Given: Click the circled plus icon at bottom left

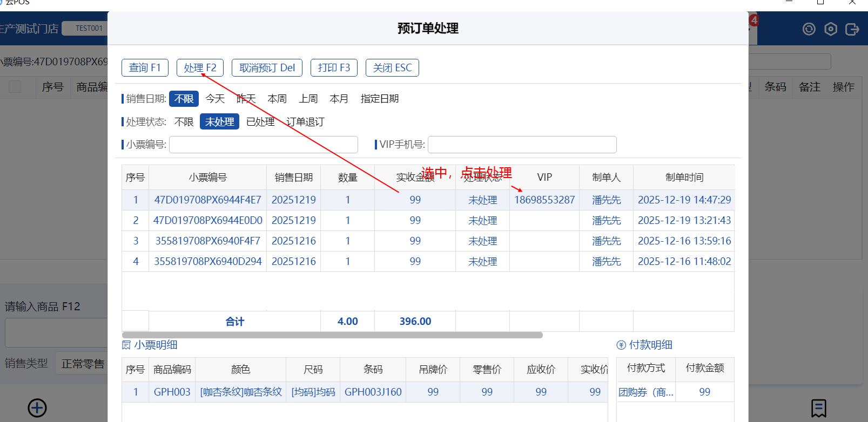Looking at the screenshot, I should pyautogui.click(x=37, y=408).
